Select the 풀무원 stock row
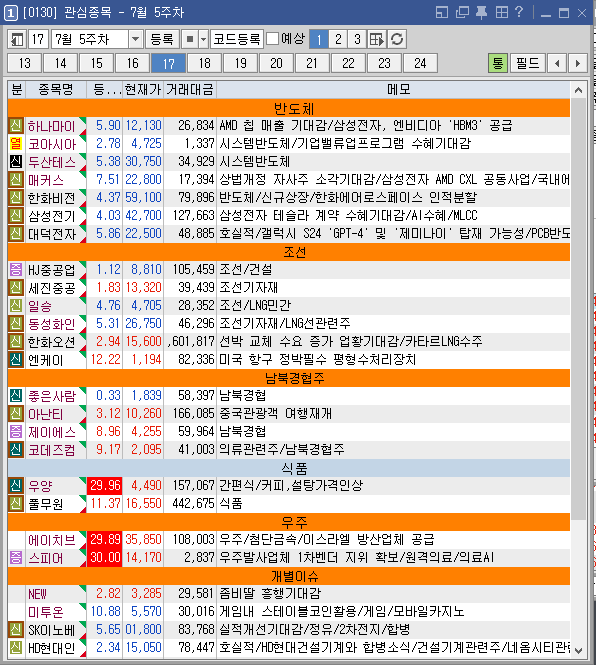The width and height of the screenshot is (596, 665). click(289, 503)
